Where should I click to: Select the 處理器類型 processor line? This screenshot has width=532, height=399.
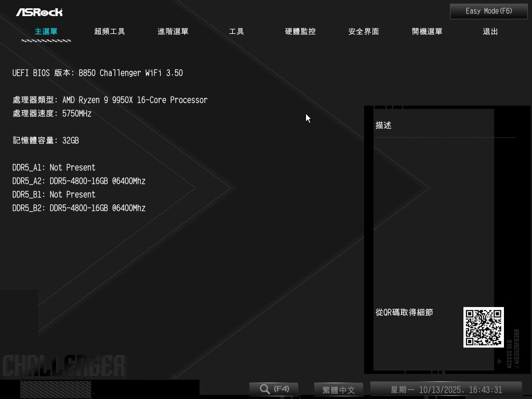click(110, 100)
